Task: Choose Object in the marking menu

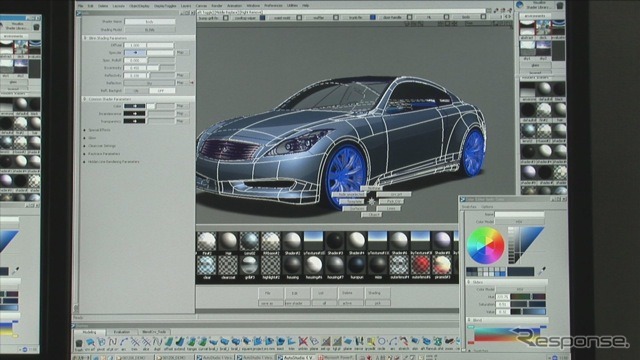Action: click(x=371, y=215)
